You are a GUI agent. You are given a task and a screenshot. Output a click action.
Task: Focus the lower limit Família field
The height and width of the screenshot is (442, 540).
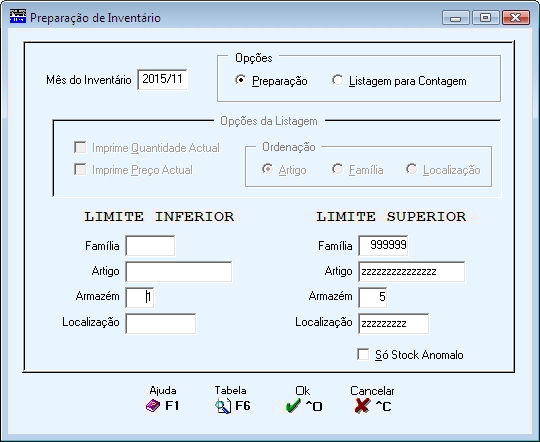pyautogui.click(x=150, y=246)
